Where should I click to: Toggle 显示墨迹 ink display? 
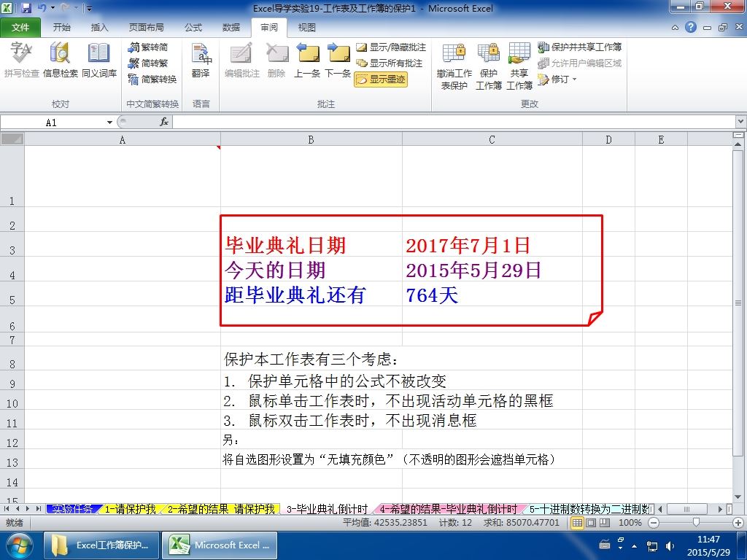click(381, 79)
